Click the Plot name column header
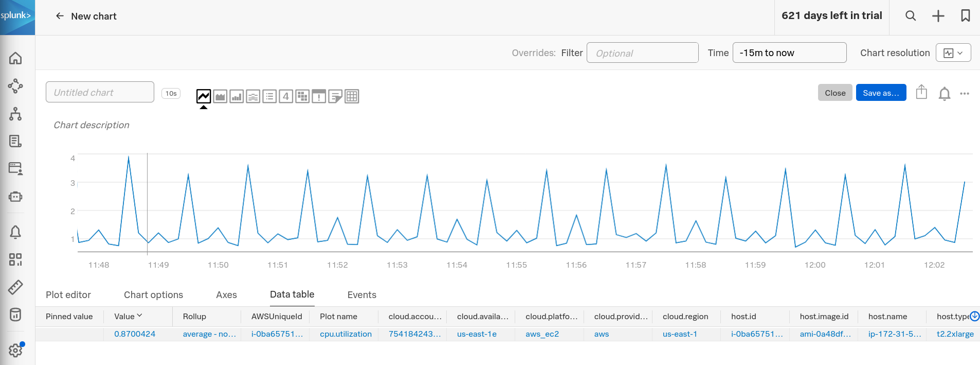Screen dimensions: 980x365 338,316
